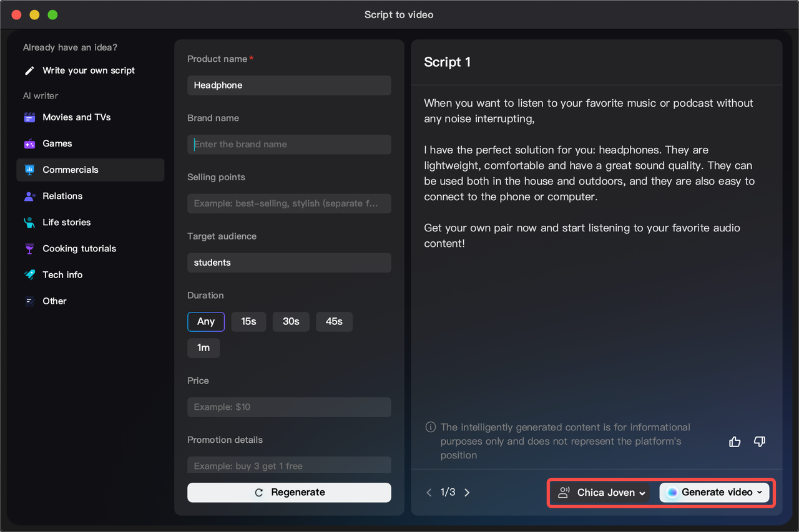
Task: Switch to the Commercials category
Action: (71, 170)
